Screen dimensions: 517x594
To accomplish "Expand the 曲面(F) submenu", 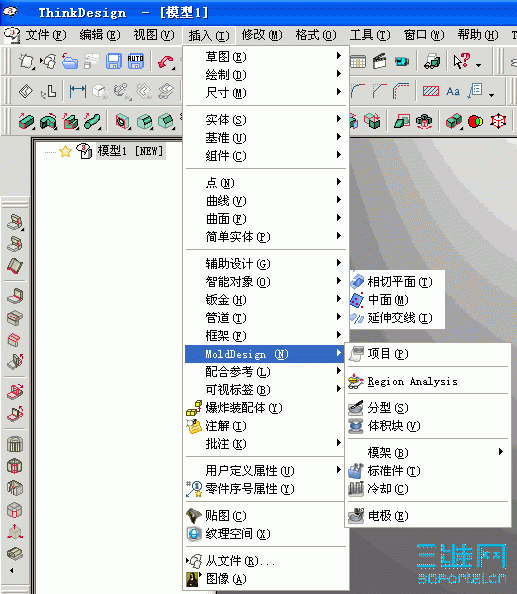I will (x=266, y=219).
